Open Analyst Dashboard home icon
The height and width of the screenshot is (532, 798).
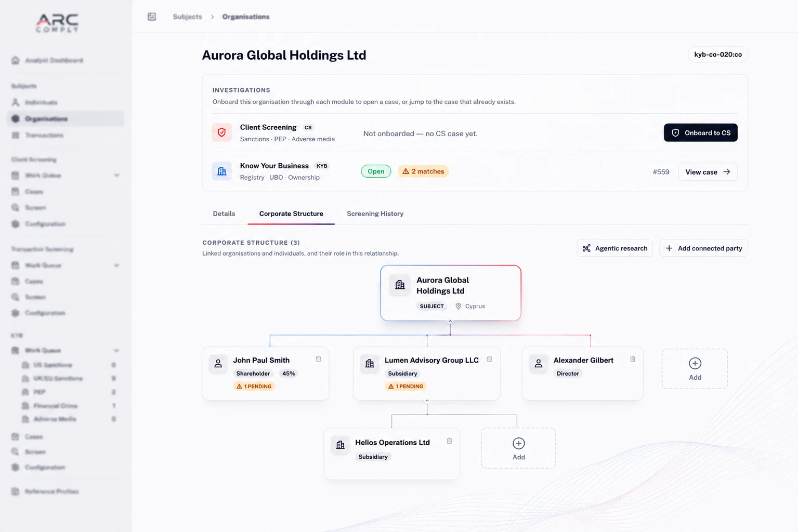coord(16,60)
